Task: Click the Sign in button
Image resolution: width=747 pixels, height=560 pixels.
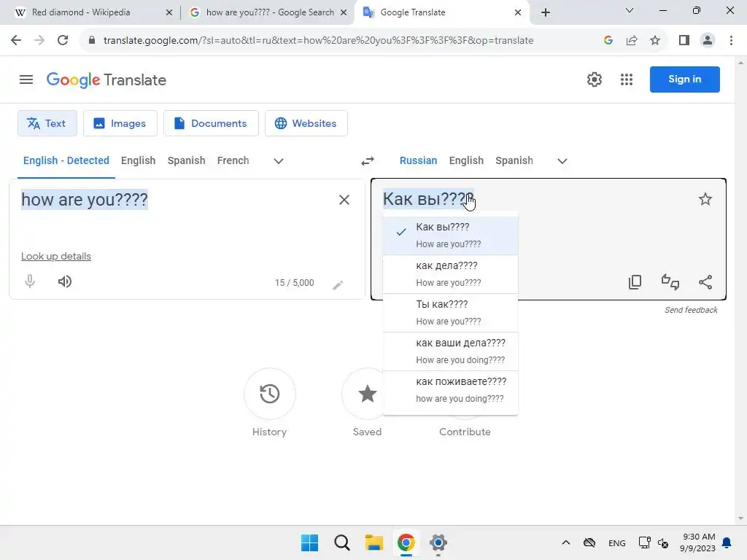Action: tap(684, 79)
